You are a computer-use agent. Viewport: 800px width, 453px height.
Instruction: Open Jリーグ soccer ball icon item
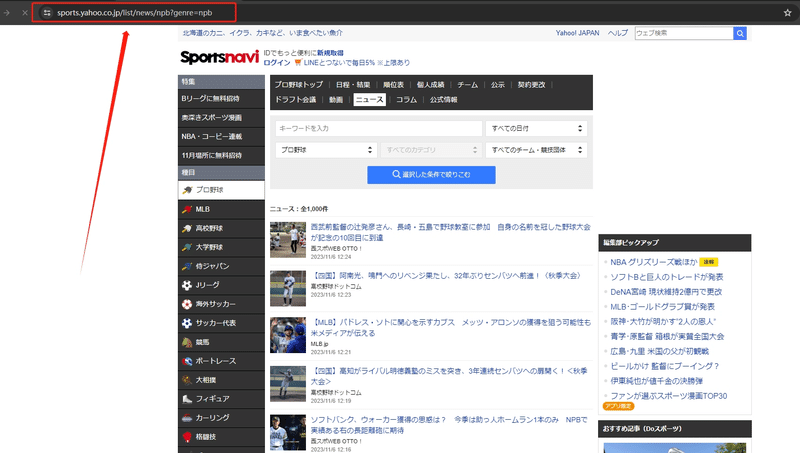click(221, 285)
